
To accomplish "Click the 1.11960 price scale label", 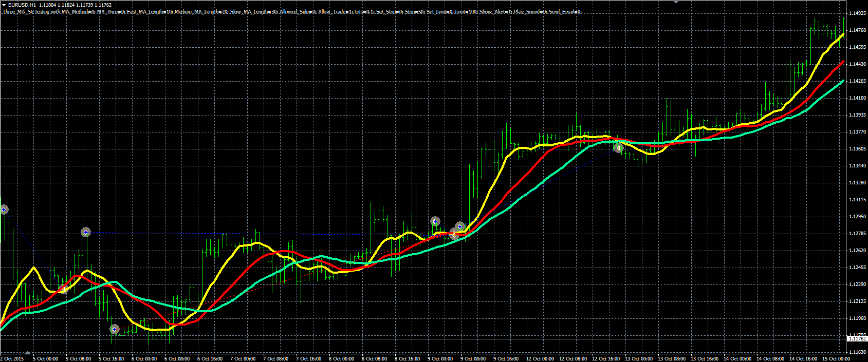I will tap(858, 318).
